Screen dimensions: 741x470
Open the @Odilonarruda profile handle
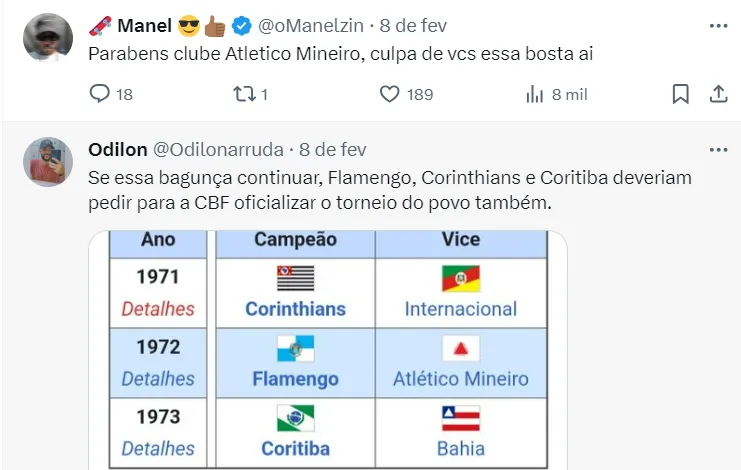[217, 150]
